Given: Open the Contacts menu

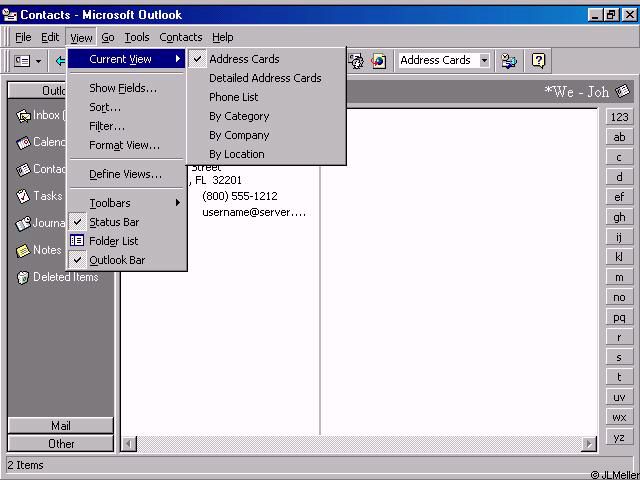Looking at the screenshot, I should click(180, 37).
